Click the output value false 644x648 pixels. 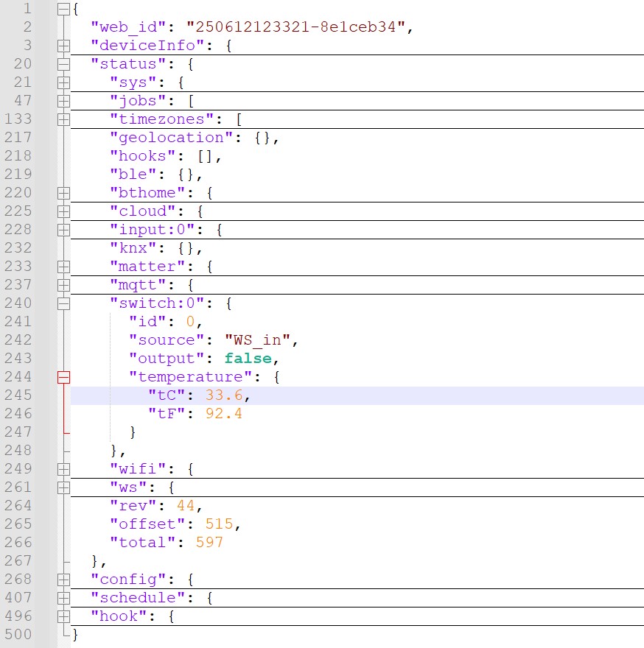pos(248,359)
